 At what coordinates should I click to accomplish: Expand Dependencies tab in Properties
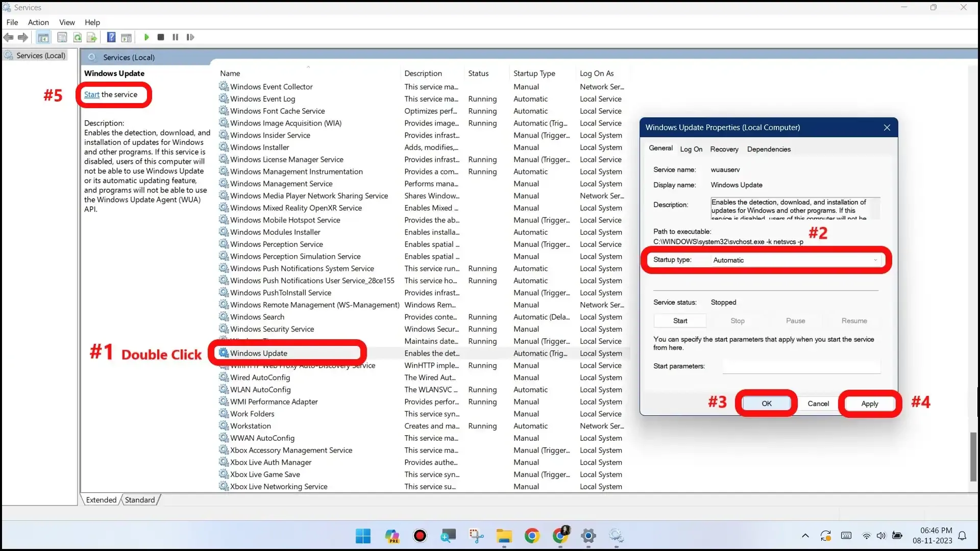click(x=769, y=148)
